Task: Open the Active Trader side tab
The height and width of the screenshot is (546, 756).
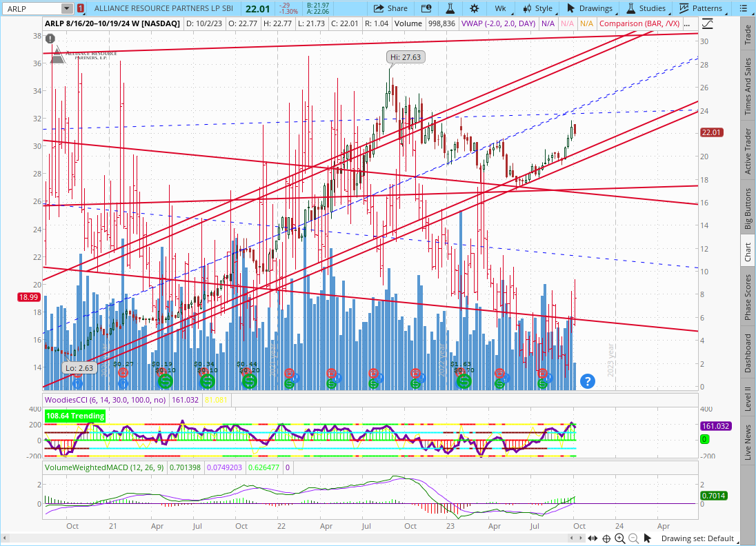Action: click(x=748, y=149)
